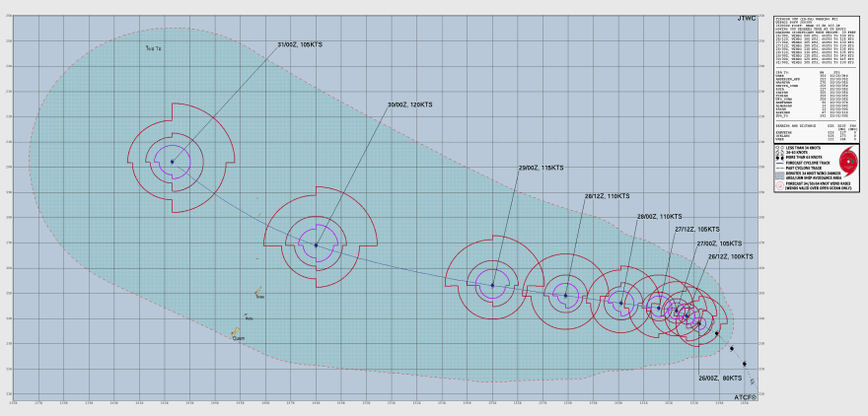This screenshot has height=416, width=868.
Task: Click '34-63 KNOTS' legend entry
Action: click(x=797, y=153)
